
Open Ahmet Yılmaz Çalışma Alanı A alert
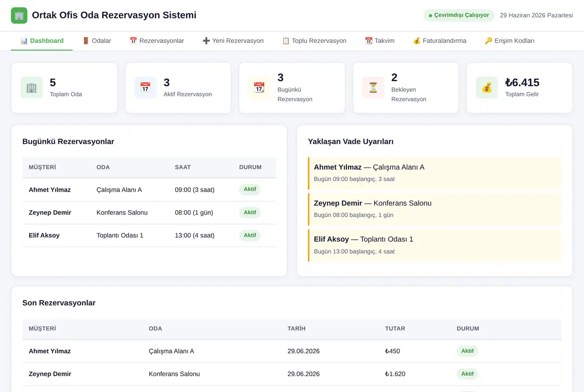435,173
